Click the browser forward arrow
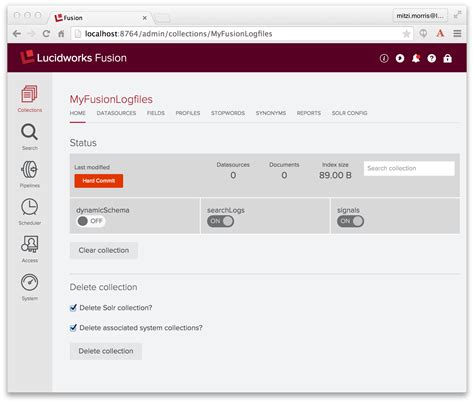This screenshot has width=474, height=403. [31, 34]
